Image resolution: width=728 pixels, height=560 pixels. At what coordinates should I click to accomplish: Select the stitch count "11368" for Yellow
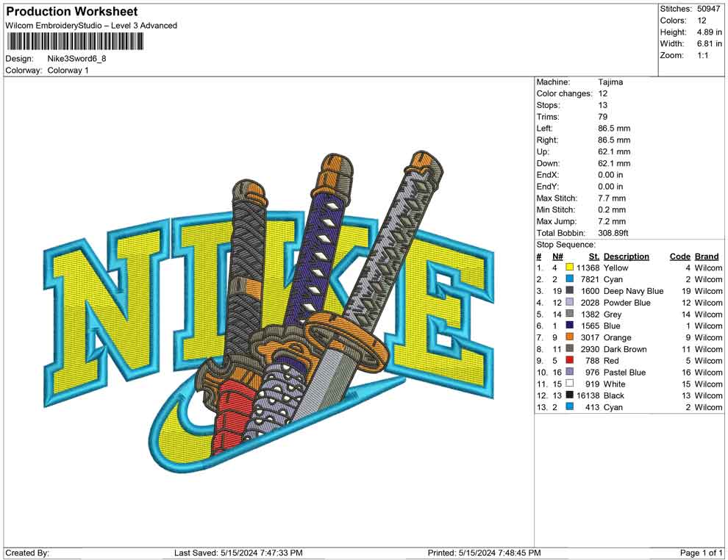click(588, 268)
